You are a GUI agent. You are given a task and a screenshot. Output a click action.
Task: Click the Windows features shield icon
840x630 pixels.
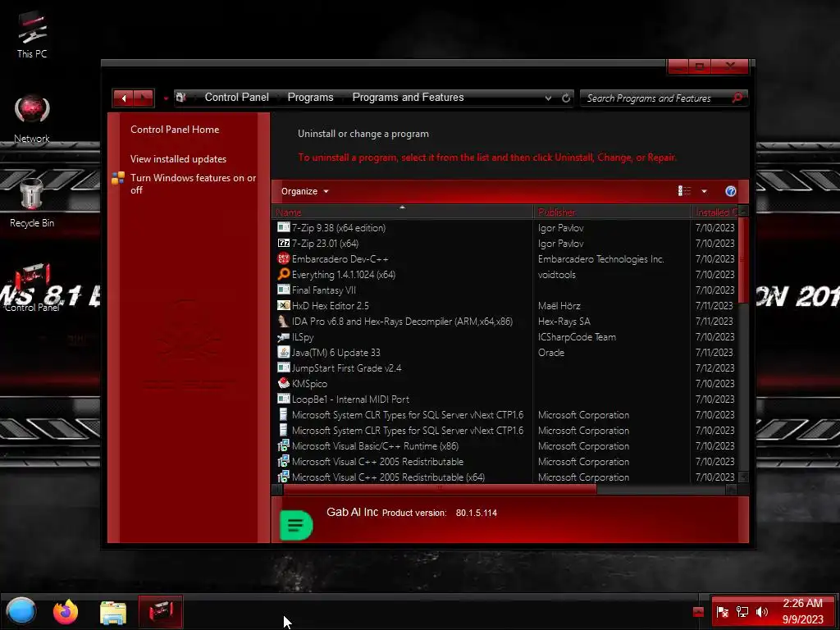point(118,178)
